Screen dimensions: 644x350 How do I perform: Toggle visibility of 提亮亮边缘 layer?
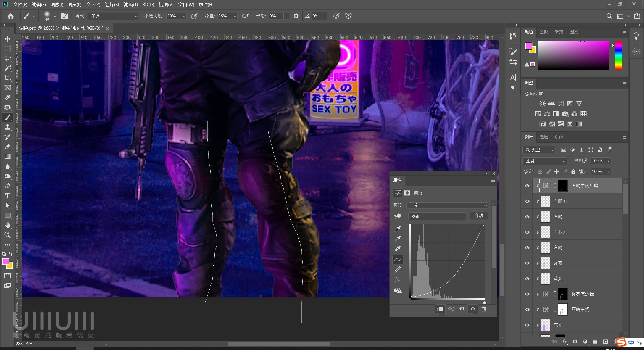coord(527,294)
